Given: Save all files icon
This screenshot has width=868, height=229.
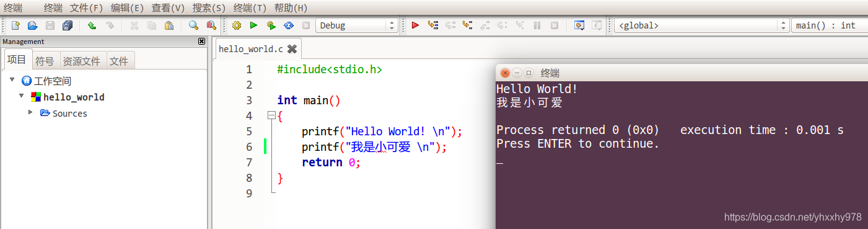Looking at the screenshot, I should [68, 25].
